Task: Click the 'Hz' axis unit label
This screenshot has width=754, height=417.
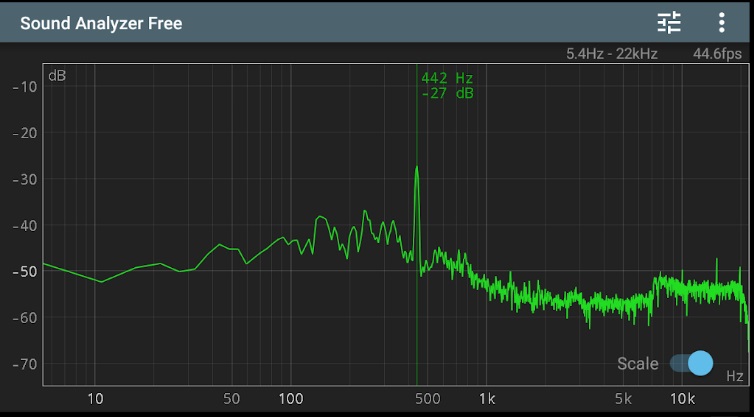Action: pyautogui.click(x=735, y=376)
